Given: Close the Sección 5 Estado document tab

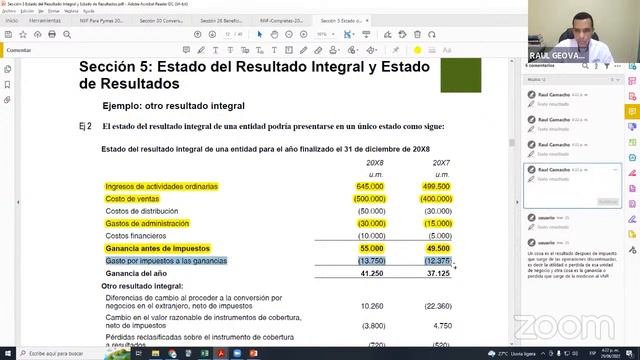Looking at the screenshot, I should pos(367,20).
